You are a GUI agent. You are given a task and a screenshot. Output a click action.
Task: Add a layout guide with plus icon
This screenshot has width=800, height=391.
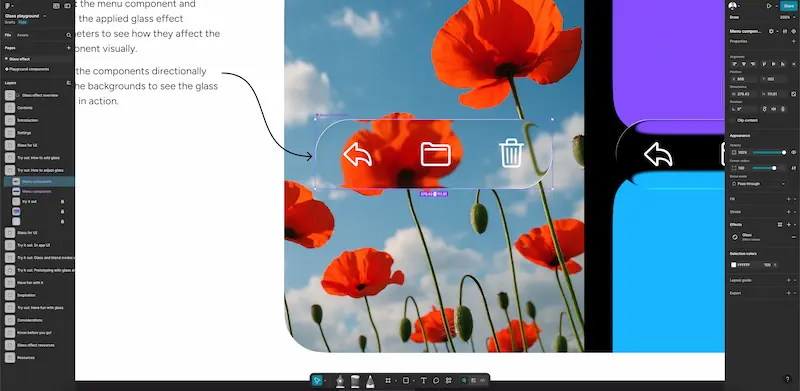[x=788, y=280]
